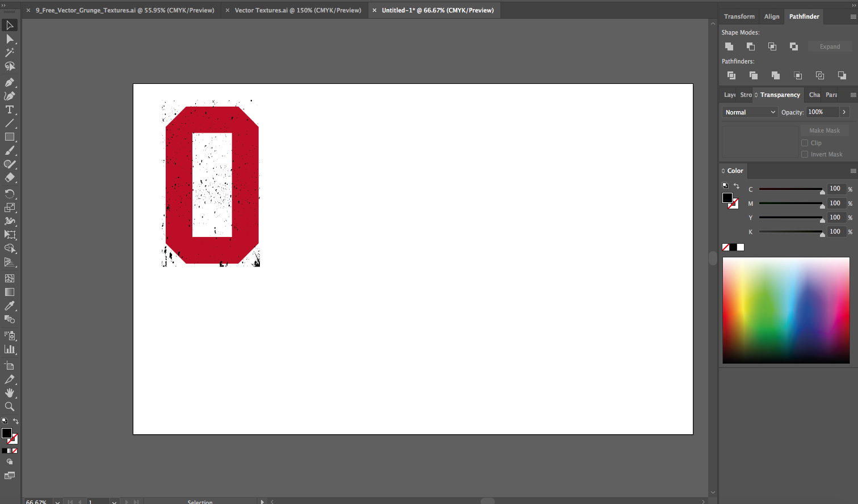Open the Normal blend mode dropdown
Image resolution: width=858 pixels, height=504 pixels.
(x=750, y=112)
